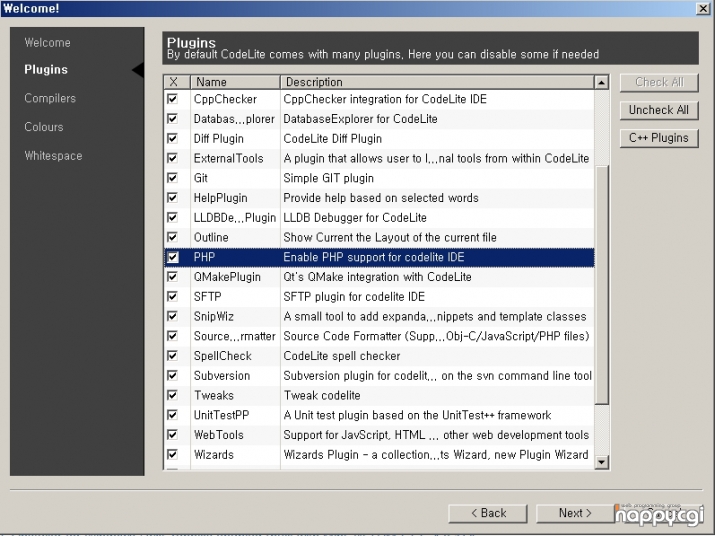Viewport: 715px width, 536px height.
Task: Select the 'CppChecker' plugin name
Action: click(225, 99)
